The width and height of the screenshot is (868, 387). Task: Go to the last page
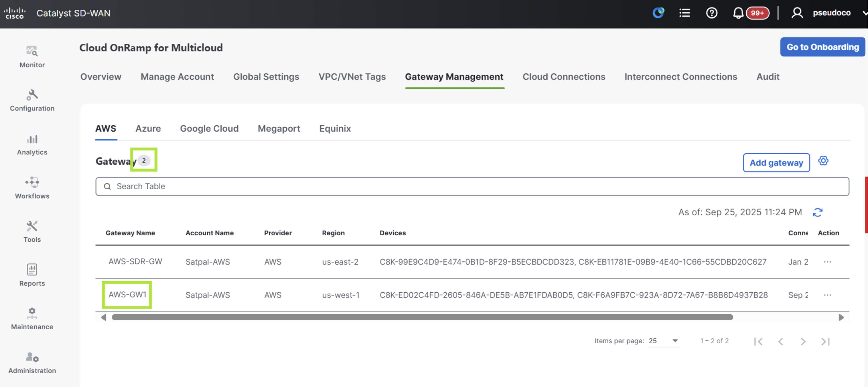825,342
